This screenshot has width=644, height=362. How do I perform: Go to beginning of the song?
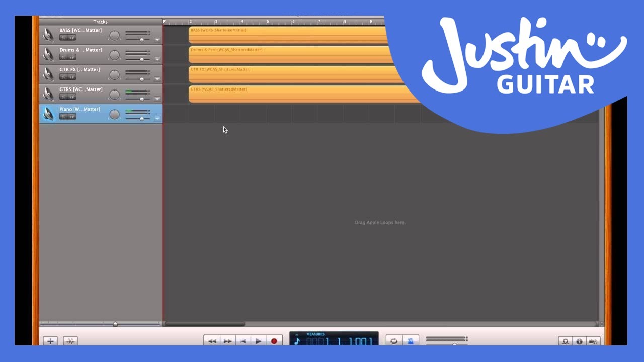pos(243,341)
